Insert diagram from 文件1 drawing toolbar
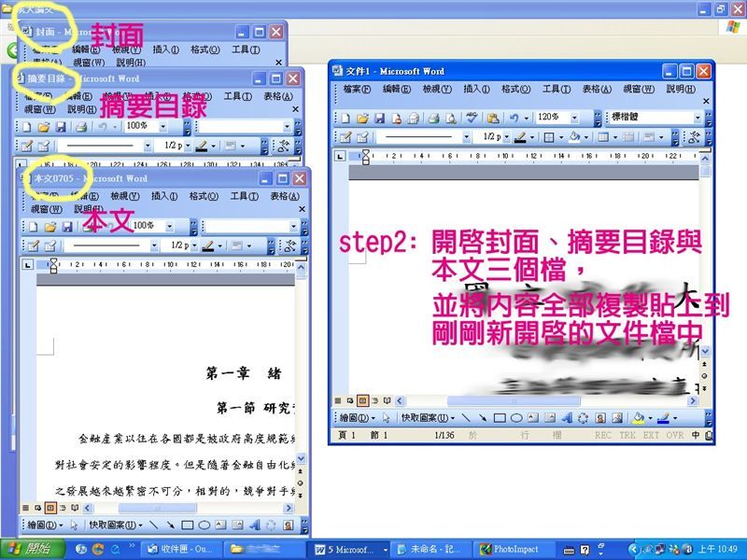The width and height of the screenshot is (747, 560). 583,418
